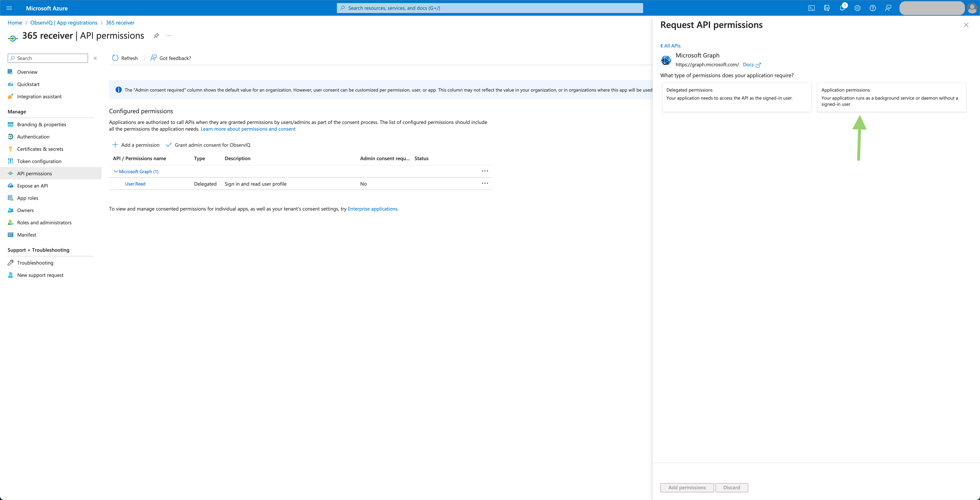Click the resources search field
The height and width of the screenshot is (500, 980).
click(x=490, y=8)
